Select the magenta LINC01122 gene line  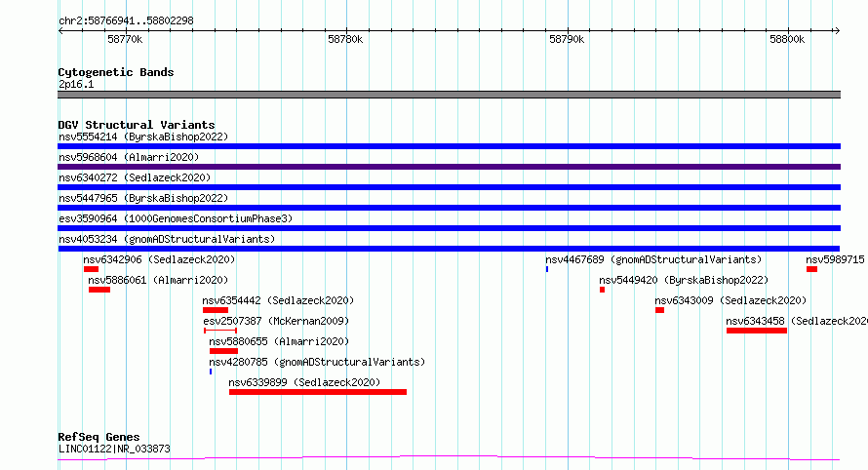(x=449, y=458)
